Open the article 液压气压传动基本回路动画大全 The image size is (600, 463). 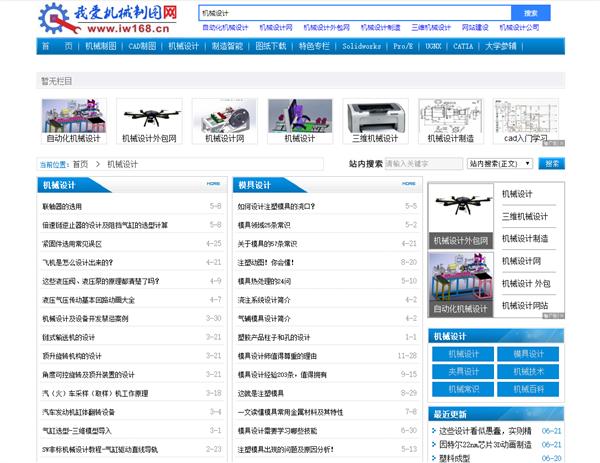point(88,300)
